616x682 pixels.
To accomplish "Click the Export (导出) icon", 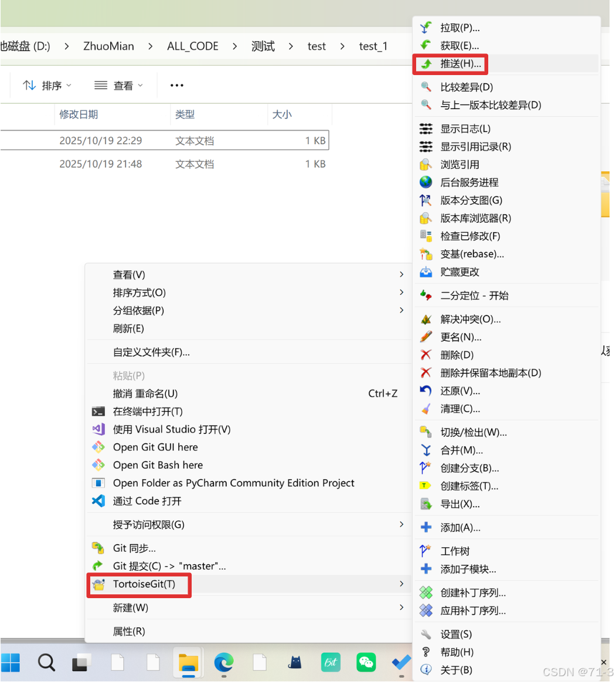I will 426,504.
